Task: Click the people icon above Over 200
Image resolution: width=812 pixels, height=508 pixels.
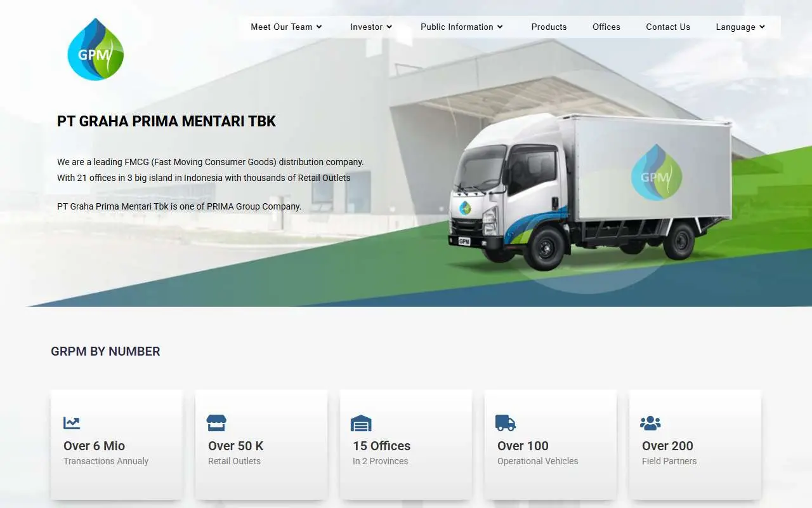Action: [650, 423]
